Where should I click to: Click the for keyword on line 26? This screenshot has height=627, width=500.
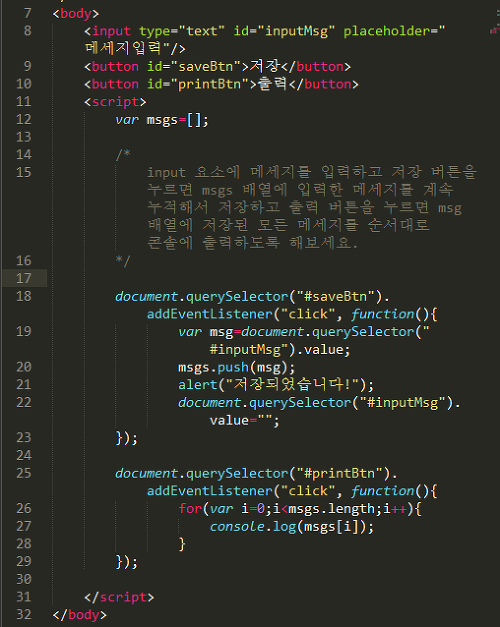tap(190, 509)
